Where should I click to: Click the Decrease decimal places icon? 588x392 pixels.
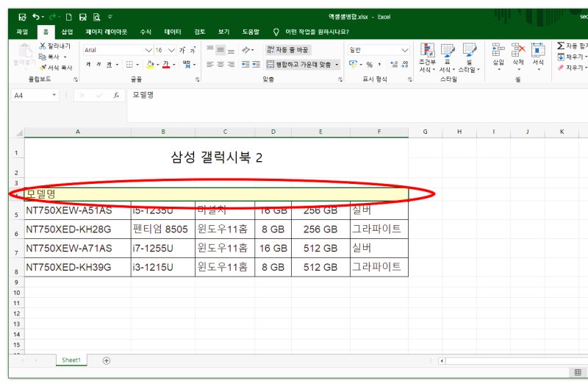tap(405, 65)
